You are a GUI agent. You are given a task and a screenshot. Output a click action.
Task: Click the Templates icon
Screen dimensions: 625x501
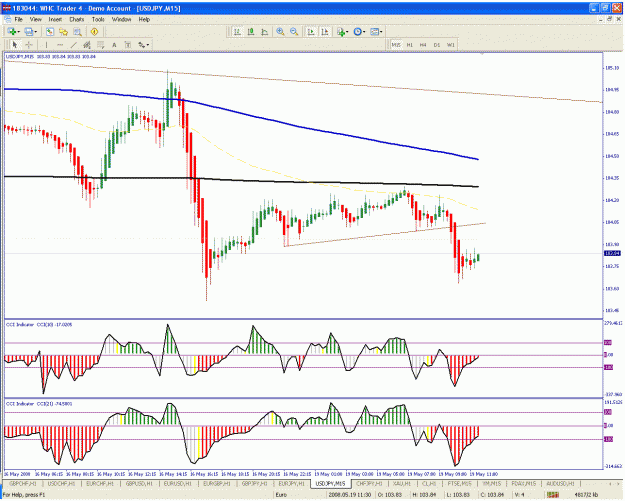click(374, 31)
